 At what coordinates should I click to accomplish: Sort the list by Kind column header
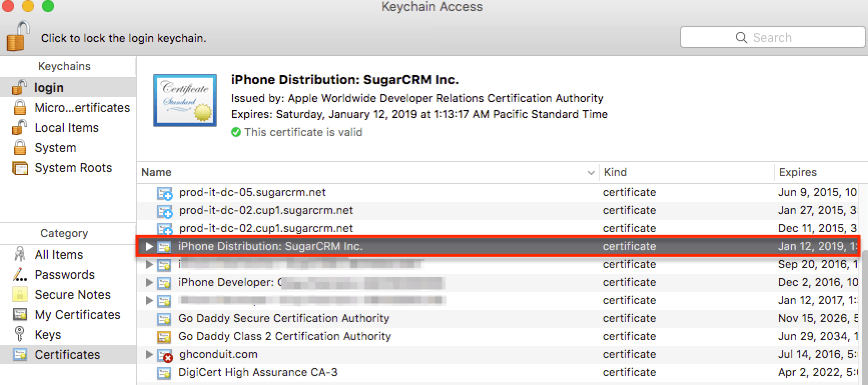686,172
